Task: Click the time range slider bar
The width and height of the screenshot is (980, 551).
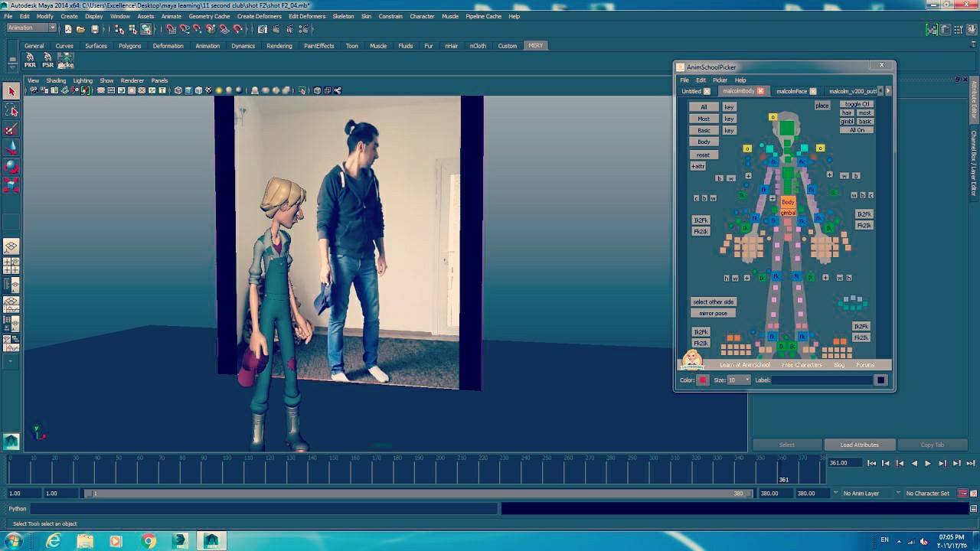Action: click(x=417, y=494)
